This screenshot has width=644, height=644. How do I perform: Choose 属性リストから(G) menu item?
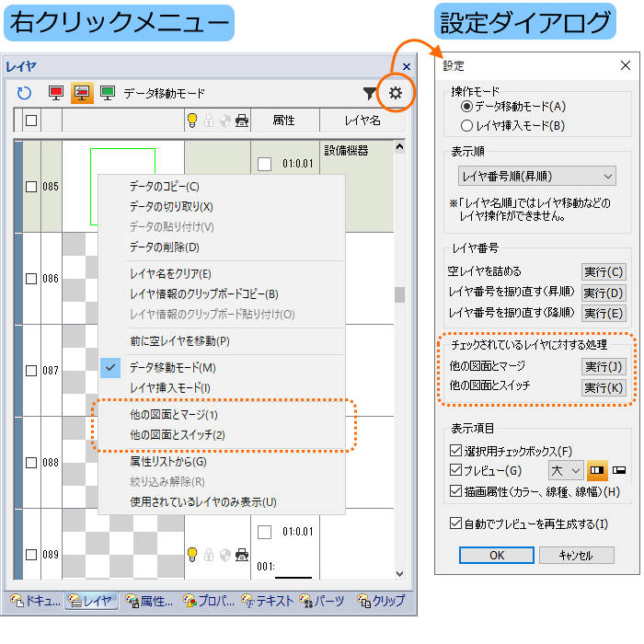[x=222, y=462]
